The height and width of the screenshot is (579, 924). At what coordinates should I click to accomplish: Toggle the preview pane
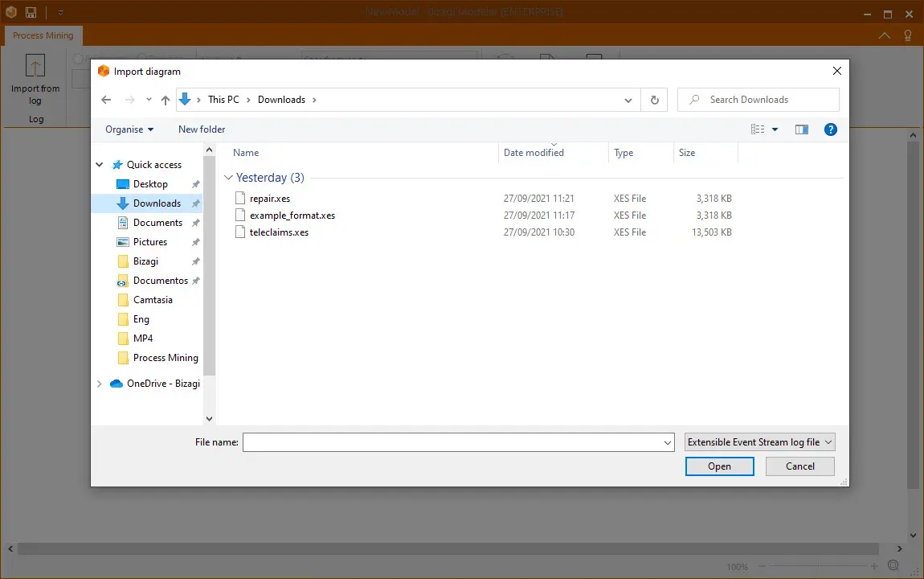click(x=801, y=129)
